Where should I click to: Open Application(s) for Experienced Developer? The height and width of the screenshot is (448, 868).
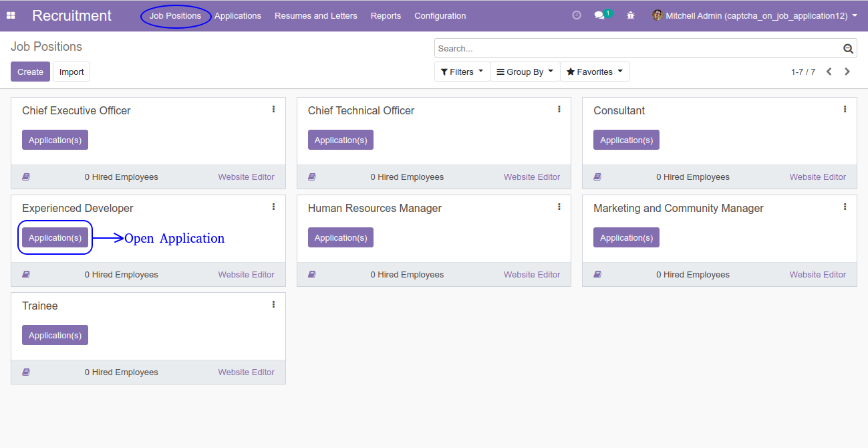click(x=55, y=237)
